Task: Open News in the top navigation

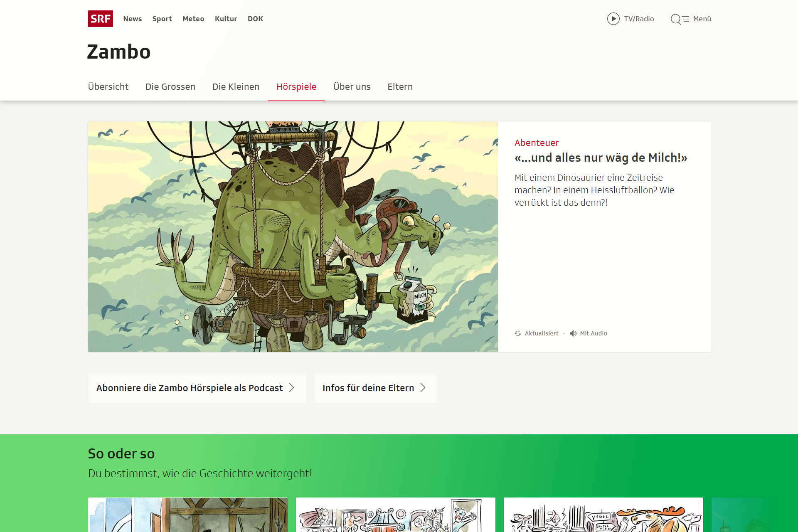Action: point(133,19)
